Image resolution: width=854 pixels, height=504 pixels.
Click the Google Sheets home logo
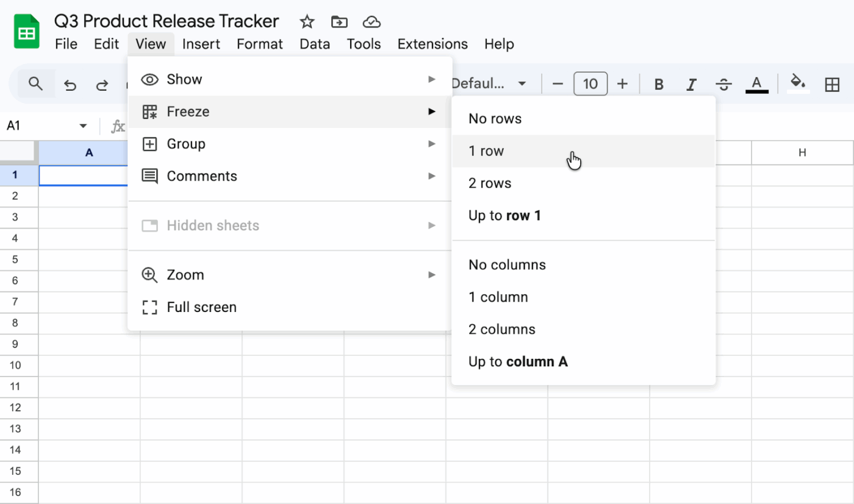click(x=26, y=30)
